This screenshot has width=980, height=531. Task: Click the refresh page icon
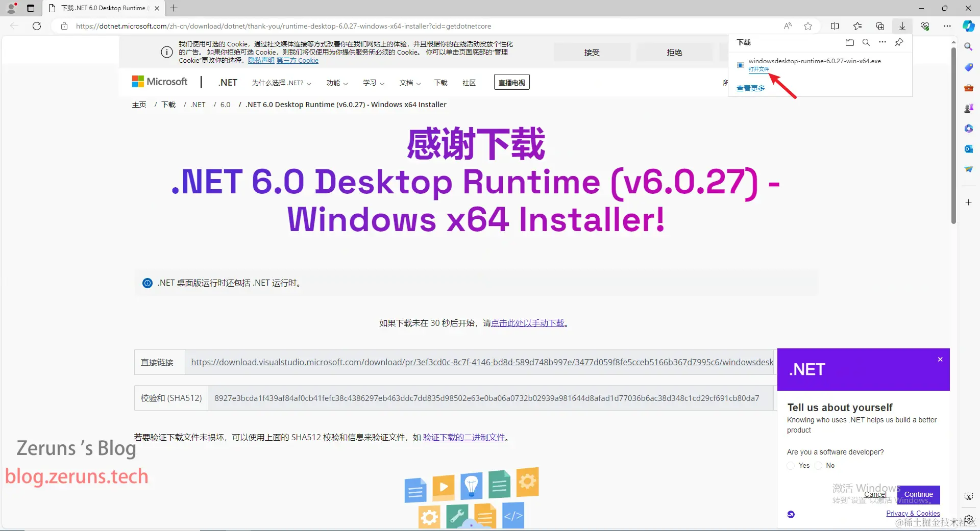[x=37, y=26]
